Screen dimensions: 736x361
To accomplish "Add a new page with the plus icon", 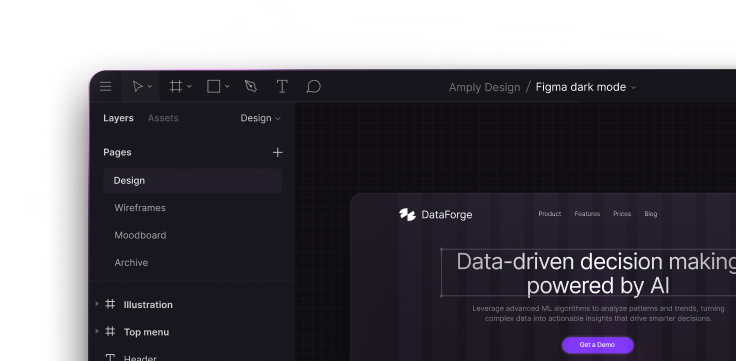I will (278, 152).
